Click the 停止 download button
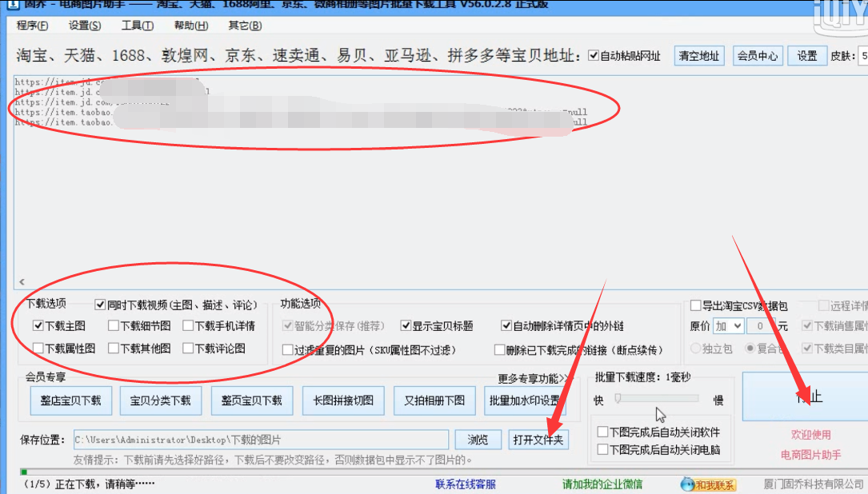The width and height of the screenshot is (868, 494). [806, 396]
